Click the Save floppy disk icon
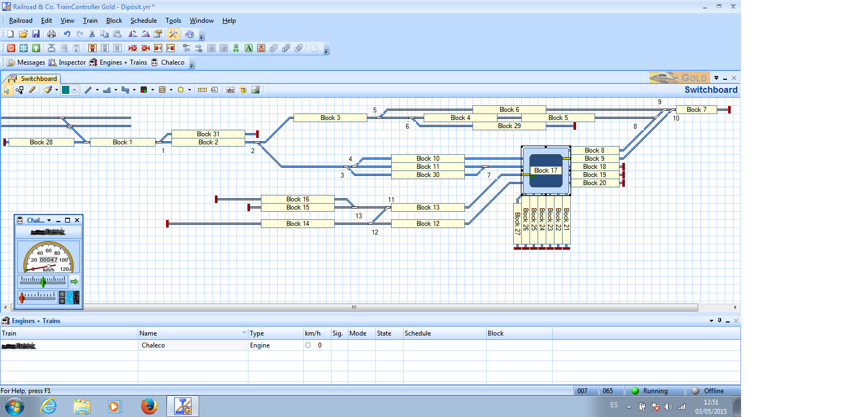The image size is (868, 417). point(36,34)
